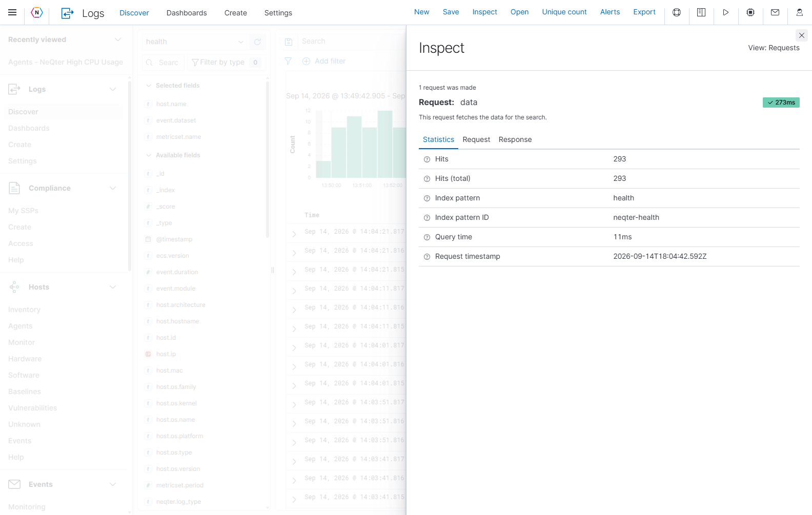Open the hamburger navigation menu
This screenshot has width=812, height=515.
[x=12, y=12]
